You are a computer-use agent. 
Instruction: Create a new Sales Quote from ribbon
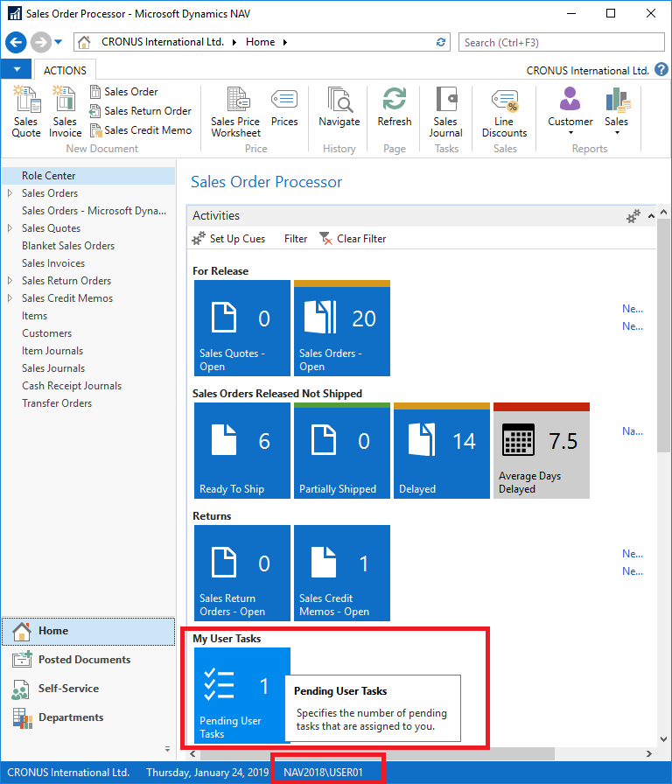26,112
